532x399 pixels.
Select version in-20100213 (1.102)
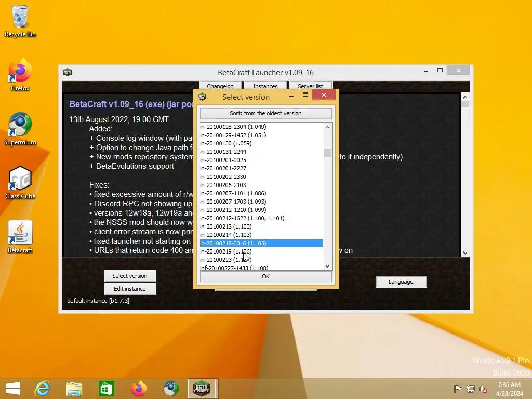click(x=261, y=227)
